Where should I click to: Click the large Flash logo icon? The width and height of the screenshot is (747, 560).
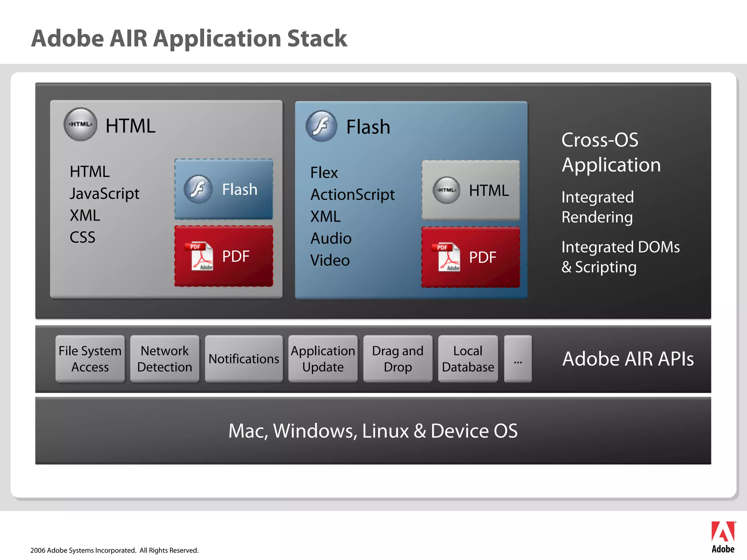(x=321, y=126)
